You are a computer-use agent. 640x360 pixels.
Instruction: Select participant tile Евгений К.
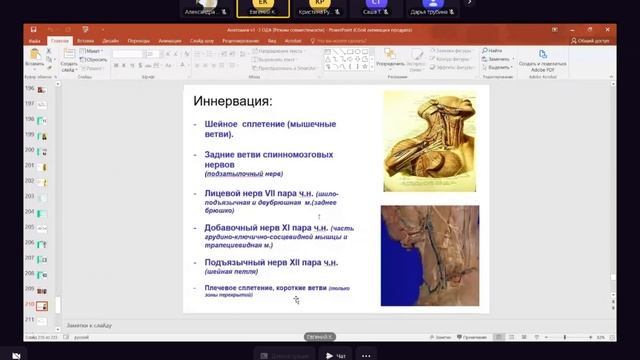263,9
